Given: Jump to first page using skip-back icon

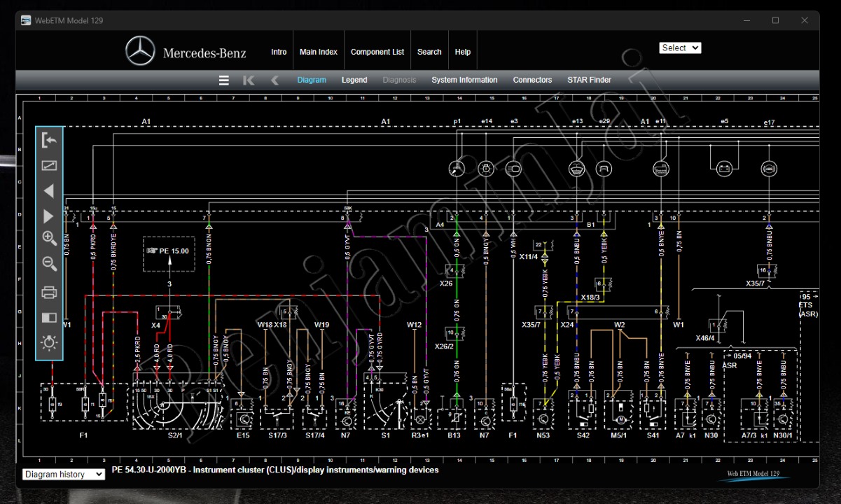Looking at the screenshot, I should click(249, 80).
